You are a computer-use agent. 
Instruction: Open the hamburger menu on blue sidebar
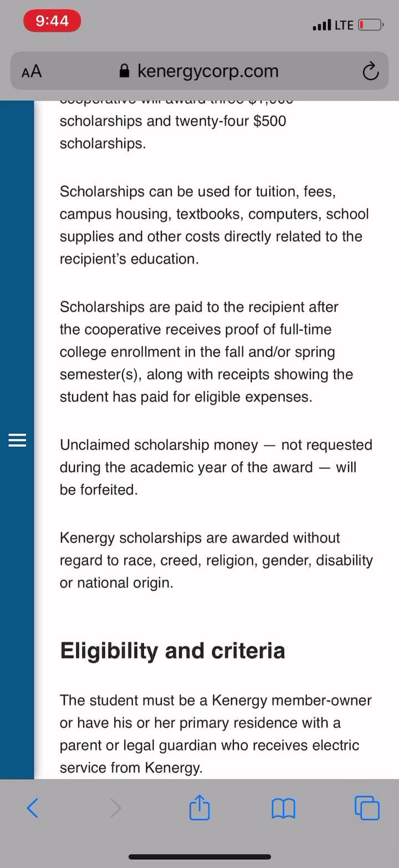point(17,441)
